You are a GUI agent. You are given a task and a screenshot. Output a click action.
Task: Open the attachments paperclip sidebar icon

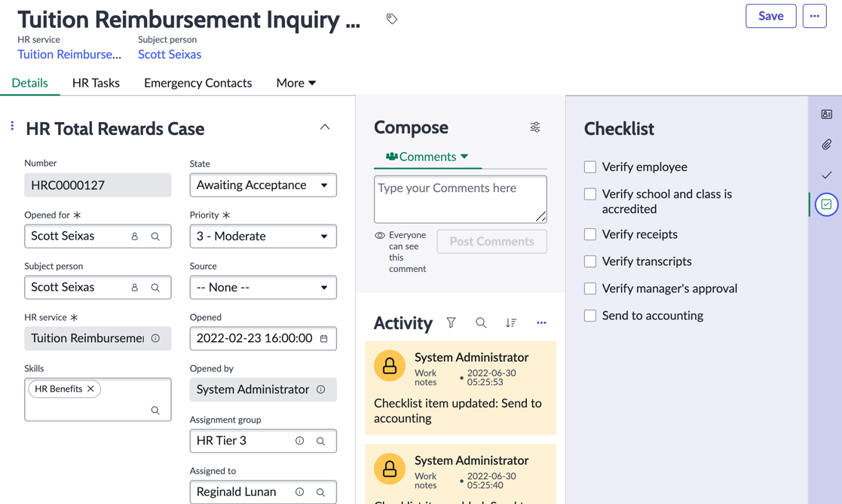826,145
